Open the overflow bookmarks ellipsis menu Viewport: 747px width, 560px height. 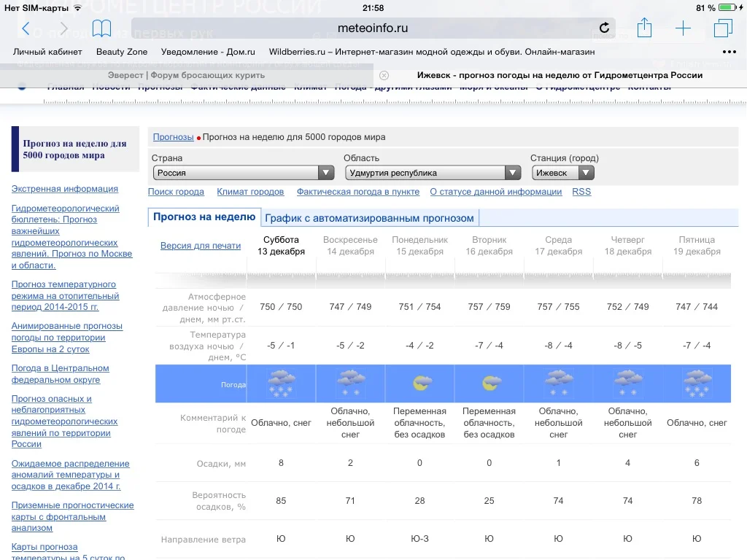coord(729,52)
